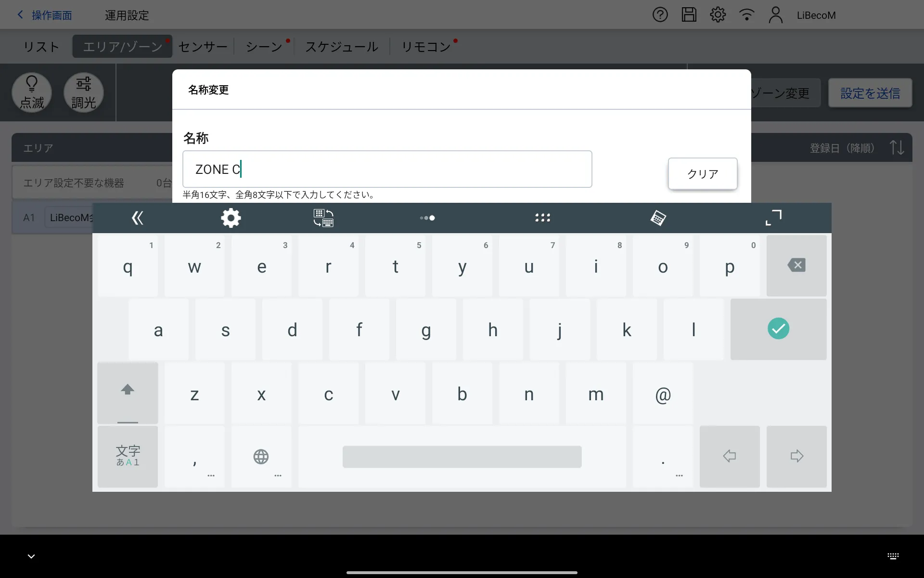This screenshot has height=578, width=924.
Task: Switch keyboard layout type icon
Action: (x=323, y=218)
